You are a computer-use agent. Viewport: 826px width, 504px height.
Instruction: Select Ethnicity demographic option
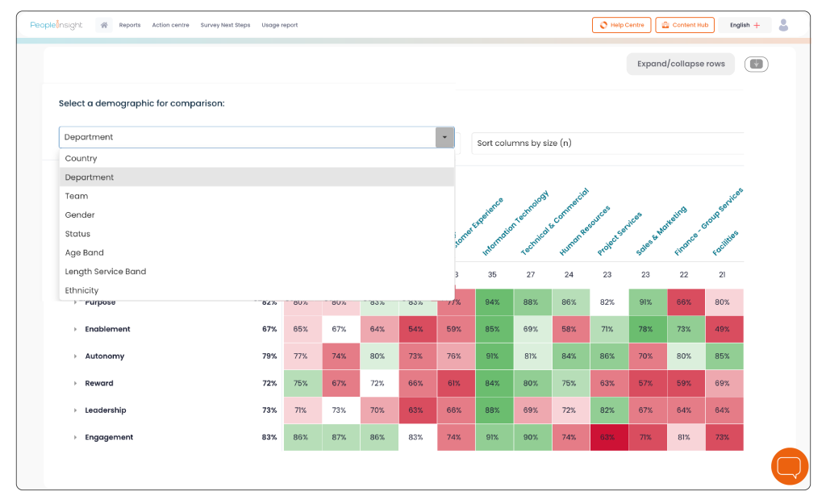(82, 290)
